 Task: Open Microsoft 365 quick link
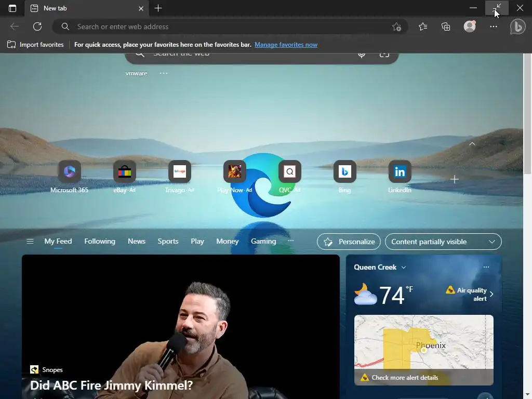[x=69, y=177]
